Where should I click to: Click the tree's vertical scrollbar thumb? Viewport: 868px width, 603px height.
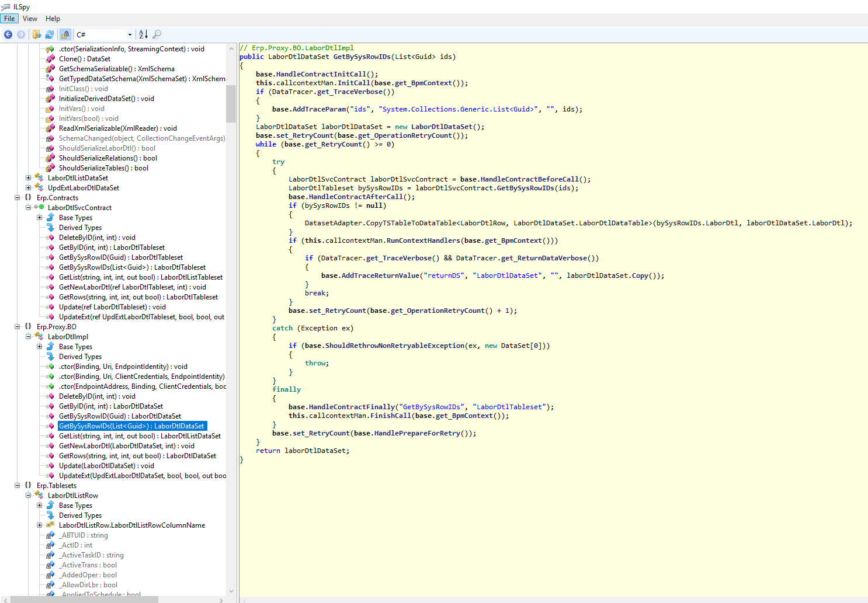pyautogui.click(x=231, y=104)
